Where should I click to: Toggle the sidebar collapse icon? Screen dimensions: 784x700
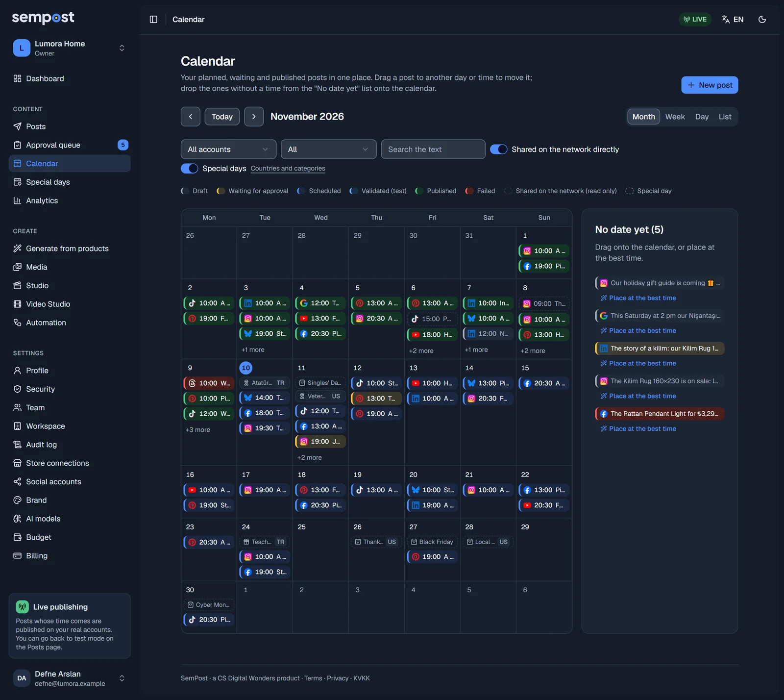153,19
